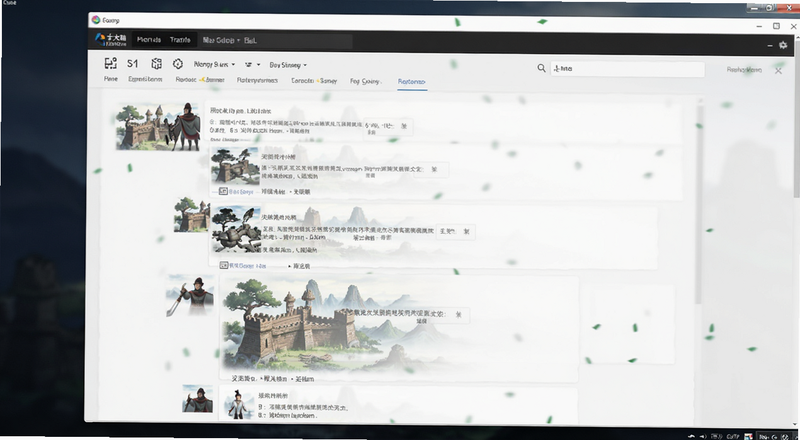Click the white-robed figure thumbnail
Image resolution: width=800 pixels, height=440 pixels.
(238, 404)
